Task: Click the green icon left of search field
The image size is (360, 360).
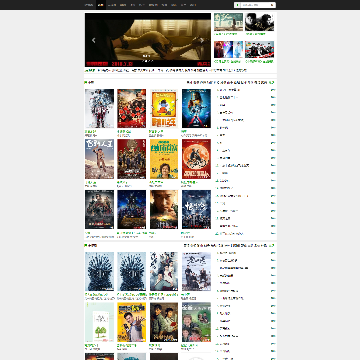Action: (237, 5)
